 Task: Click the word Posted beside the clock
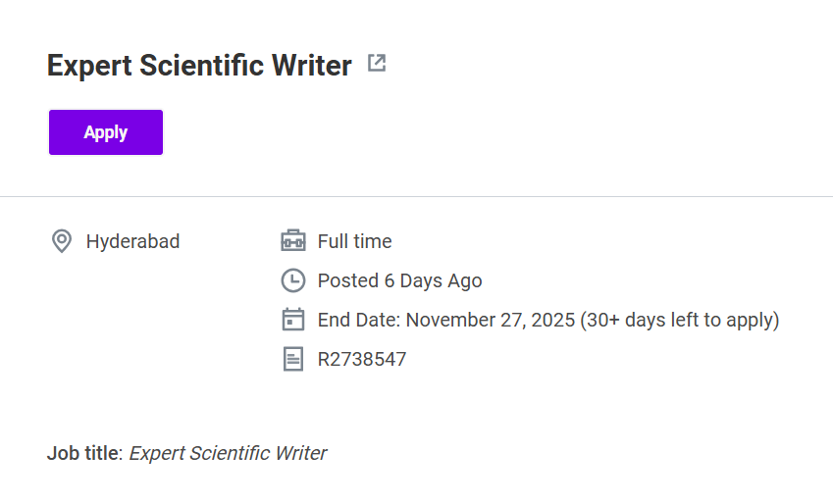coord(347,280)
